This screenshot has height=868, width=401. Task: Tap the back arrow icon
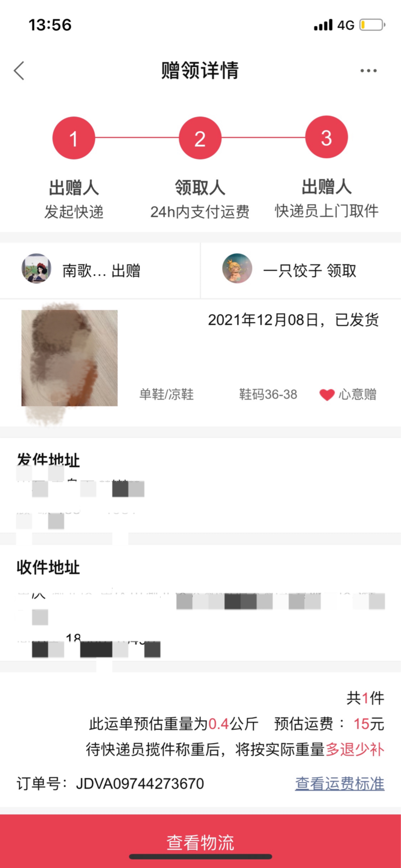click(x=19, y=71)
